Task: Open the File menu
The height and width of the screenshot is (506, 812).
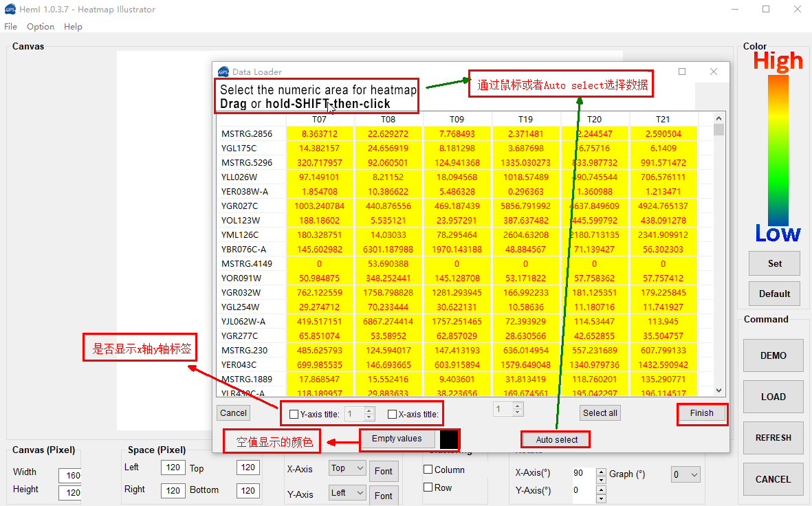Action: 10,26
